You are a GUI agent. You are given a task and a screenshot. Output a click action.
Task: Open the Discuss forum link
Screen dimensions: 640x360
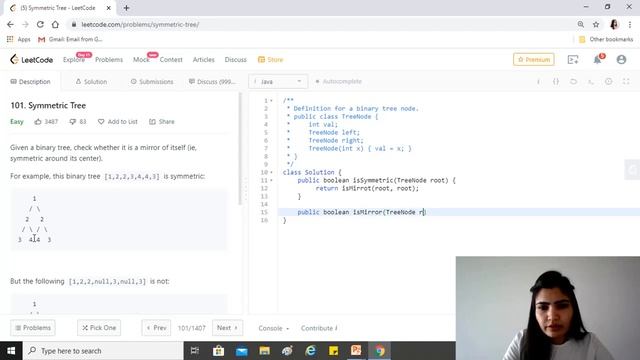236,60
